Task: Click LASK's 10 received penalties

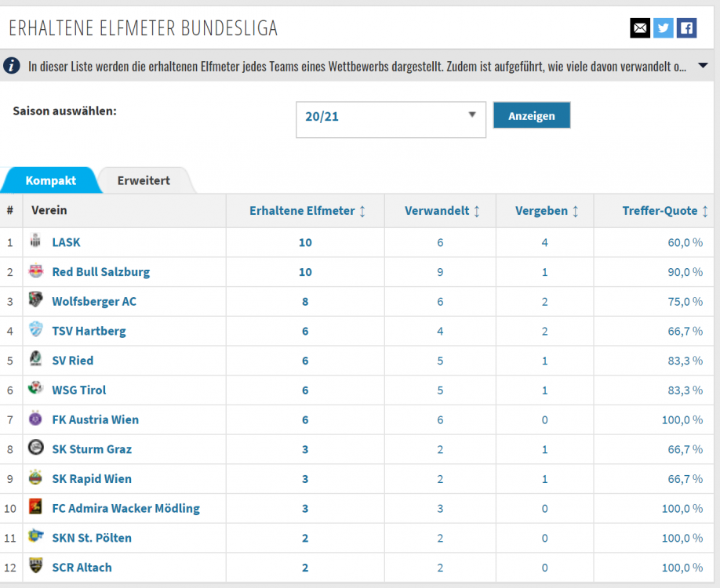Action: [x=305, y=242]
